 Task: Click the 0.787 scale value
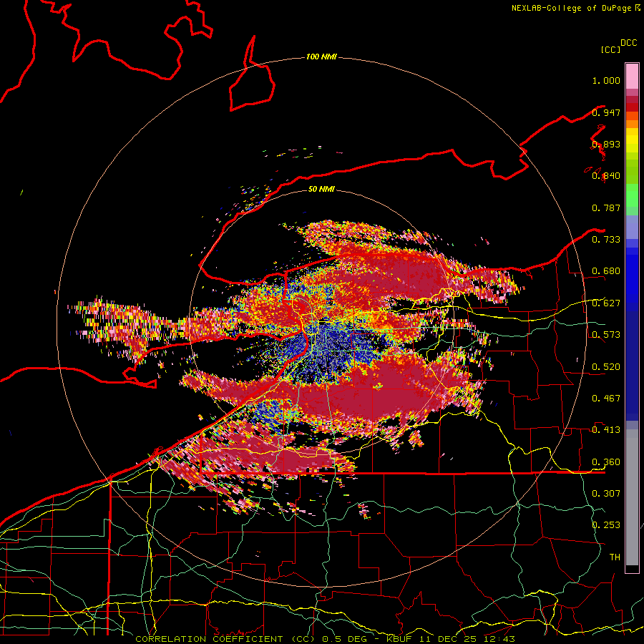coord(606,208)
